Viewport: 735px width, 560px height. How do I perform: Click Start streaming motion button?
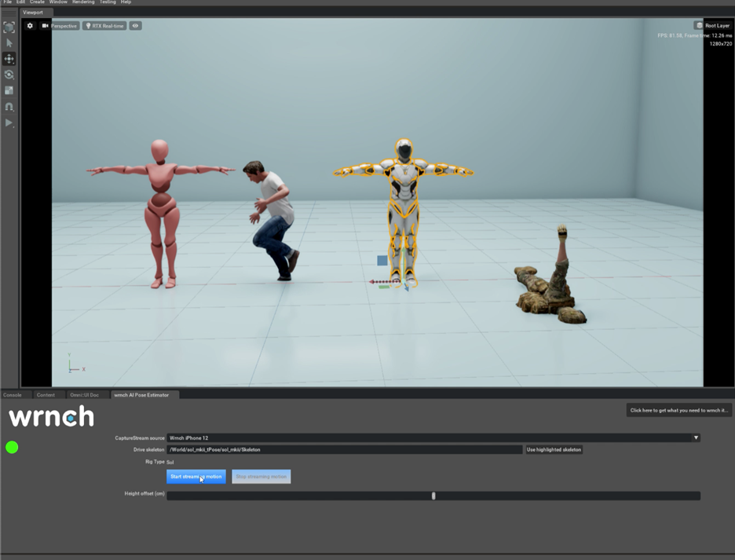196,477
